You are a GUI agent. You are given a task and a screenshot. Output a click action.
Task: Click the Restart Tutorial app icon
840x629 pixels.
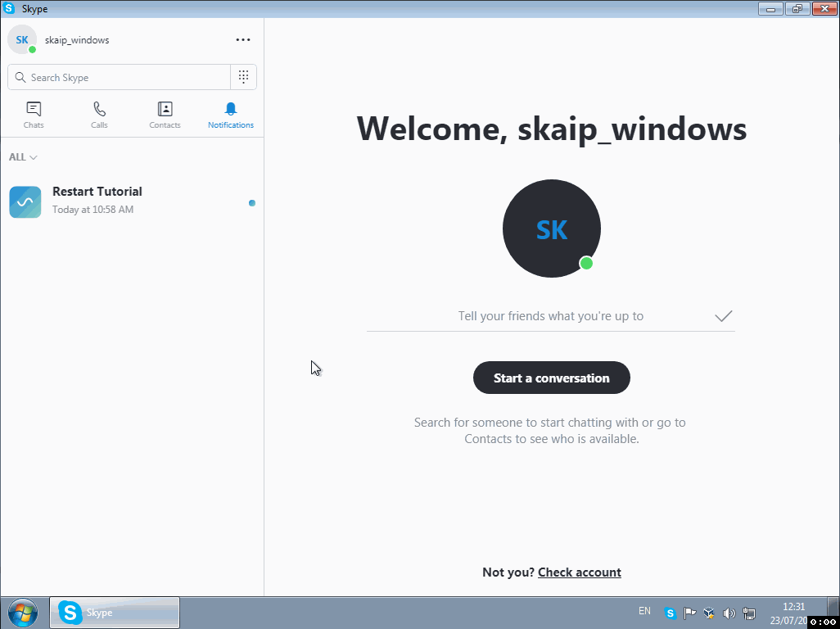tap(25, 202)
